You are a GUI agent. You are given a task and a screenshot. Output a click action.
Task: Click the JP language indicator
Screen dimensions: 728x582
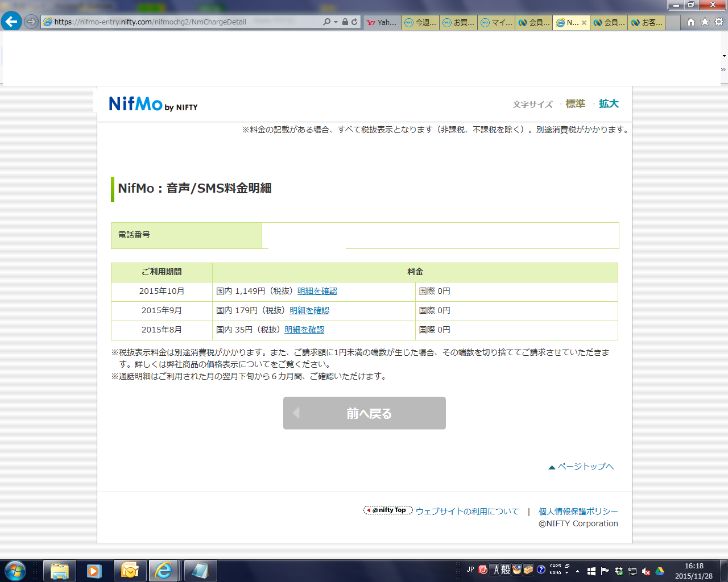pos(470,569)
